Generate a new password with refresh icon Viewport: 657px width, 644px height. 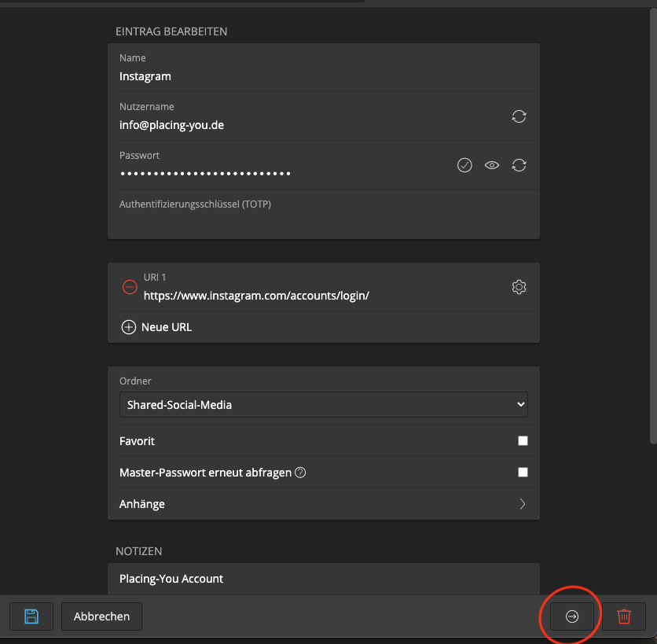[519, 165]
